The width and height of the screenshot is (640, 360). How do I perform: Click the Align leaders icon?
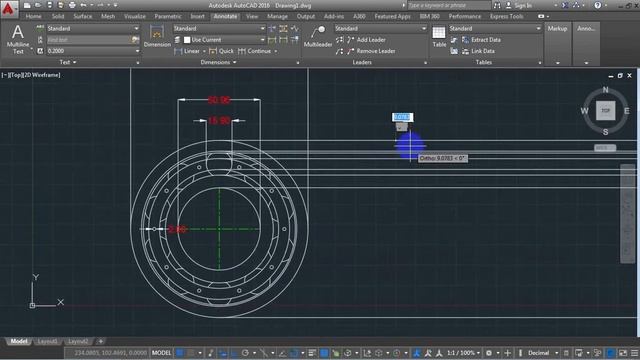pos(340,40)
